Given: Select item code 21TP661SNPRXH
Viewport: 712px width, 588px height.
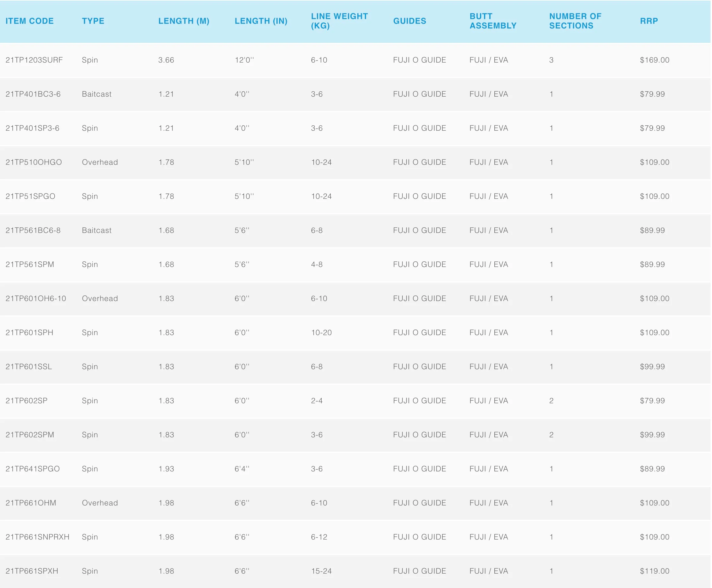Looking at the screenshot, I should pos(38,537).
